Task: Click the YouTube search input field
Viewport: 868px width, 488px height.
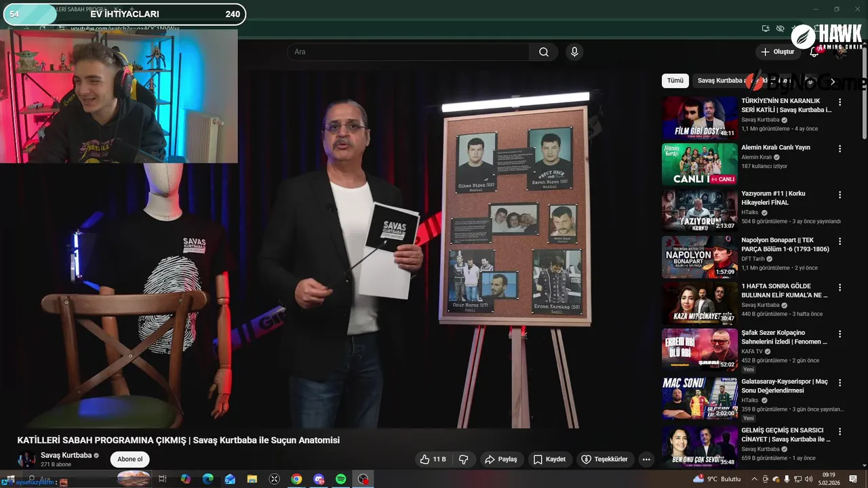Action: [408, 52]
